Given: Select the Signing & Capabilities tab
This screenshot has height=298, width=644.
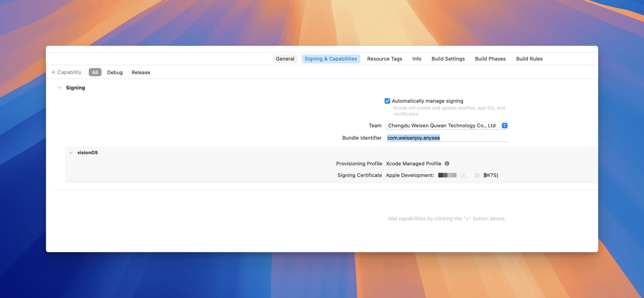Looking at the screenshot, I should 330,59.
